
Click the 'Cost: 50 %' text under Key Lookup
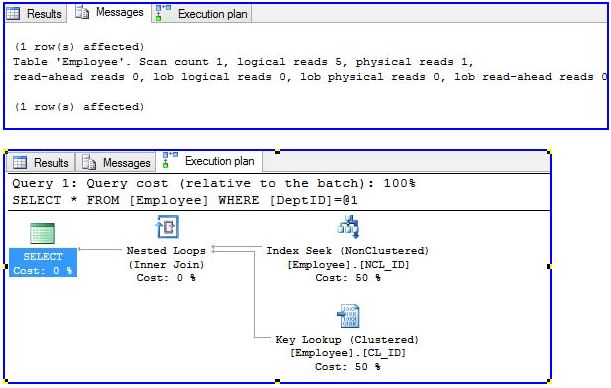click(x=348, y=367)
